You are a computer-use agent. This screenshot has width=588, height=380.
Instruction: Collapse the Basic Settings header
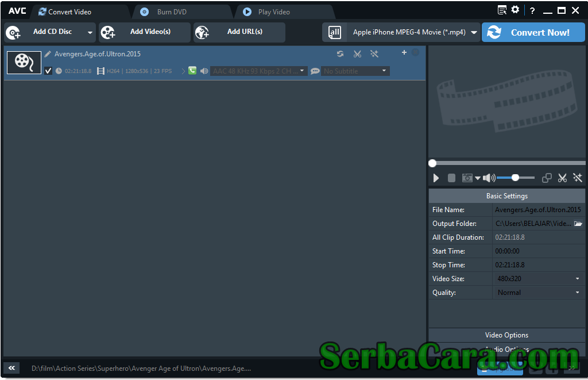506,195
